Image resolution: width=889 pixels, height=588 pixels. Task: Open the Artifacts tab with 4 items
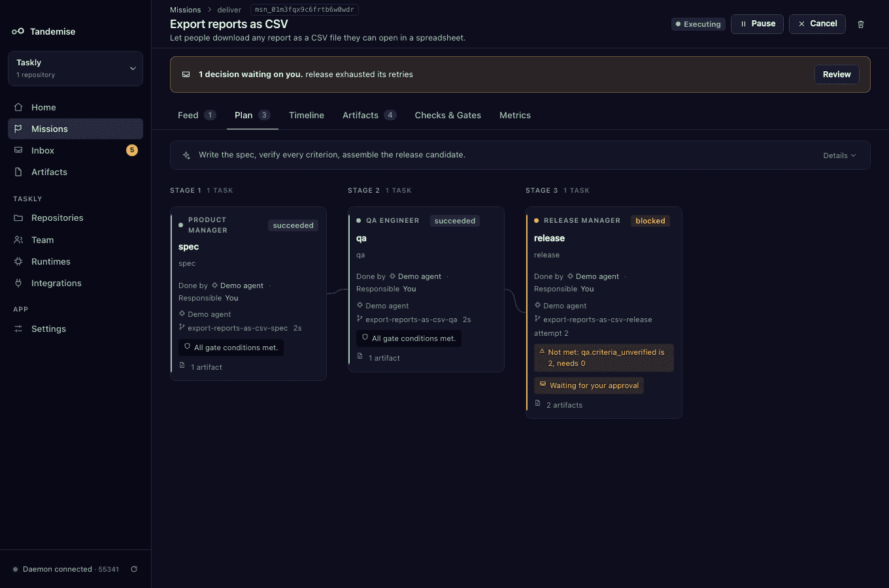point(369,115)
